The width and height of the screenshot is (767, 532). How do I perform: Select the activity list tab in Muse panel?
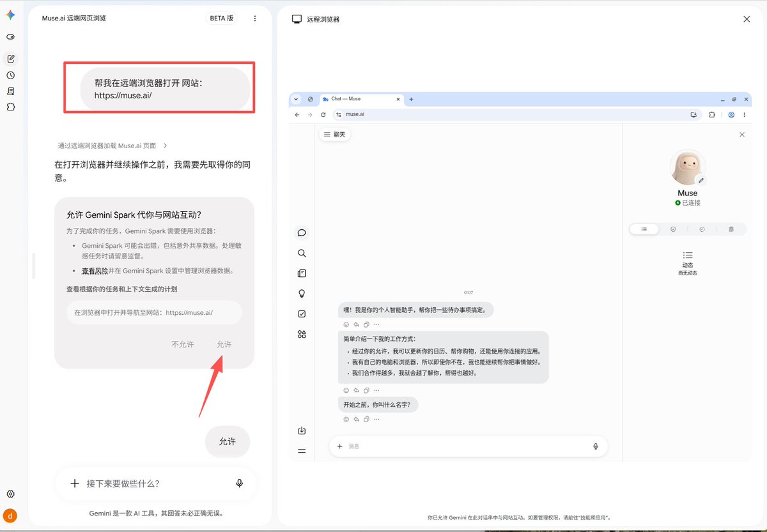pyautogui.click(x=644, y=229)
